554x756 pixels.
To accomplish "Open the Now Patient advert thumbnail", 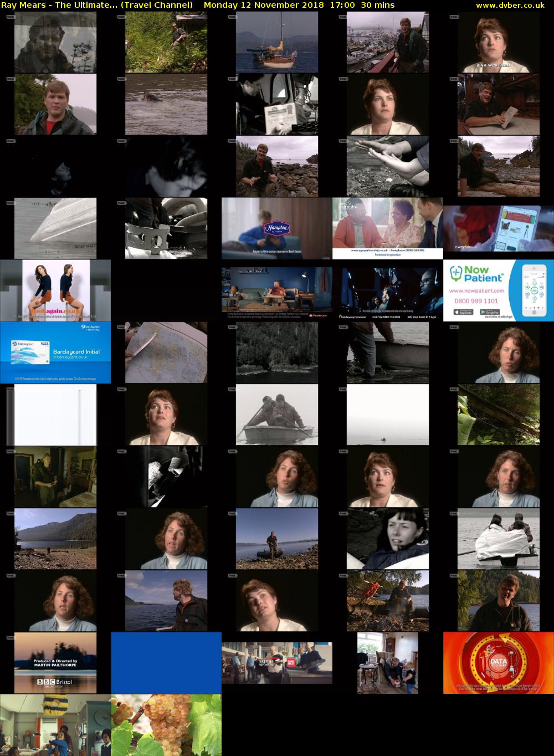I will [x=498, y=290].
